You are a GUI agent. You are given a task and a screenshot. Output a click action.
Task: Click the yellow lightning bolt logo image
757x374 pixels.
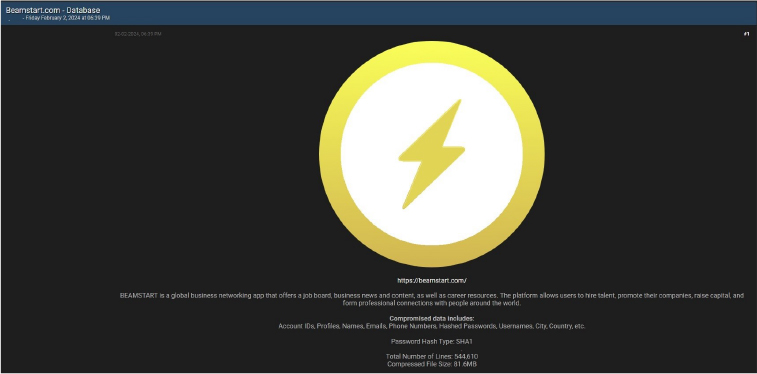pos(432,154)
